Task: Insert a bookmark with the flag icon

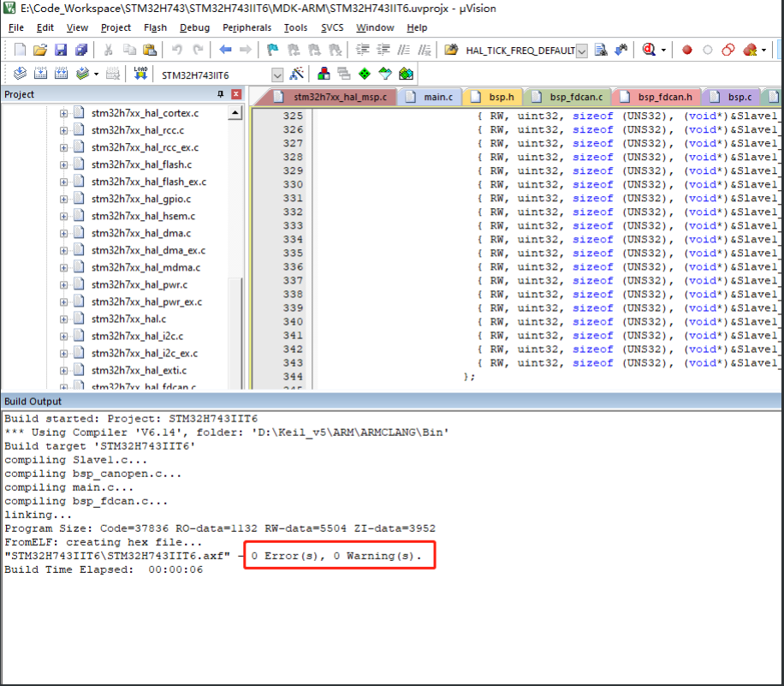Action: click(x=272, y=50)
